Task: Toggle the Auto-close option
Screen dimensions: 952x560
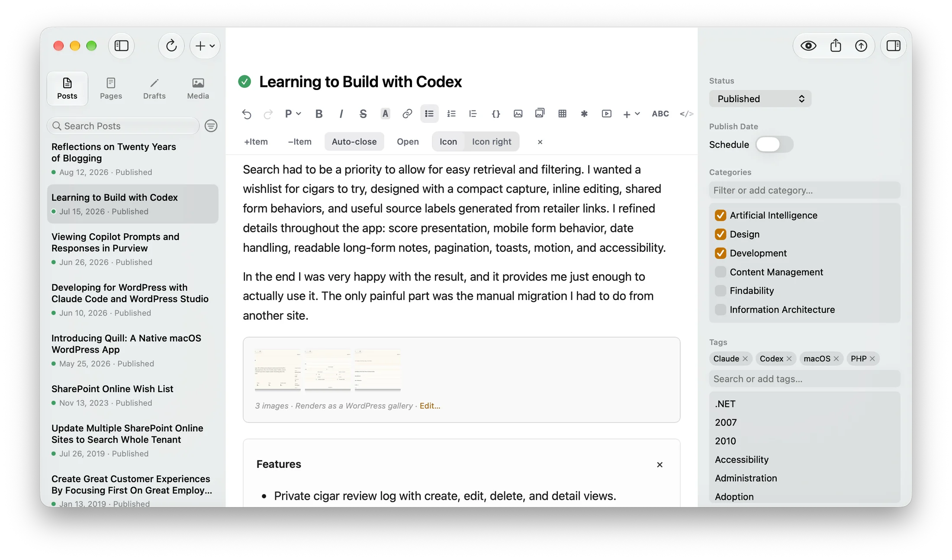Action: tap(354, 142)
